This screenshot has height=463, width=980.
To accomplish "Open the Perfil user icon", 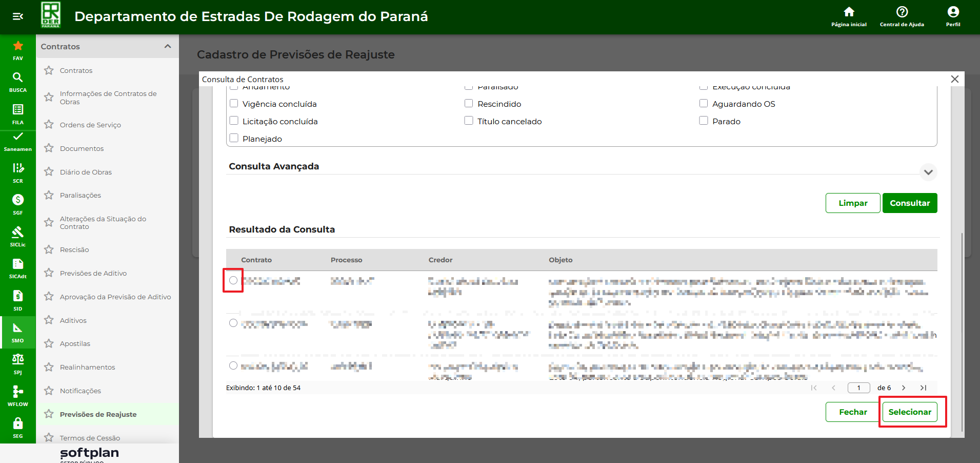I will point(953,12).
